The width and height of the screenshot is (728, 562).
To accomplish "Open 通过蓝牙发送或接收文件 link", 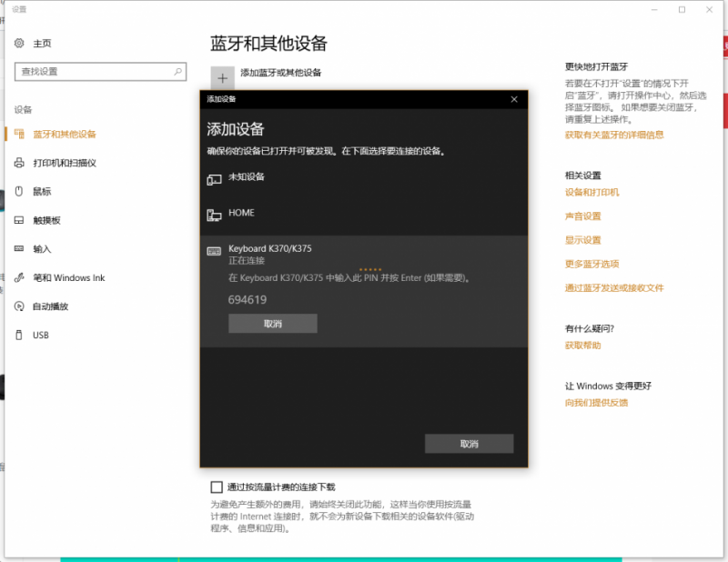I will point(613,287).
